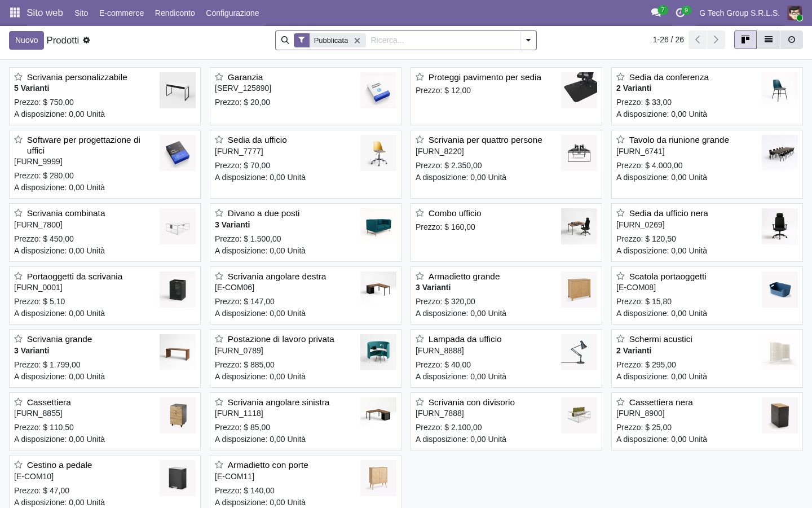812x508 pixels.
Task: Click the search magnifier icon
Action: pyautogui.click(x=285, y=40)
